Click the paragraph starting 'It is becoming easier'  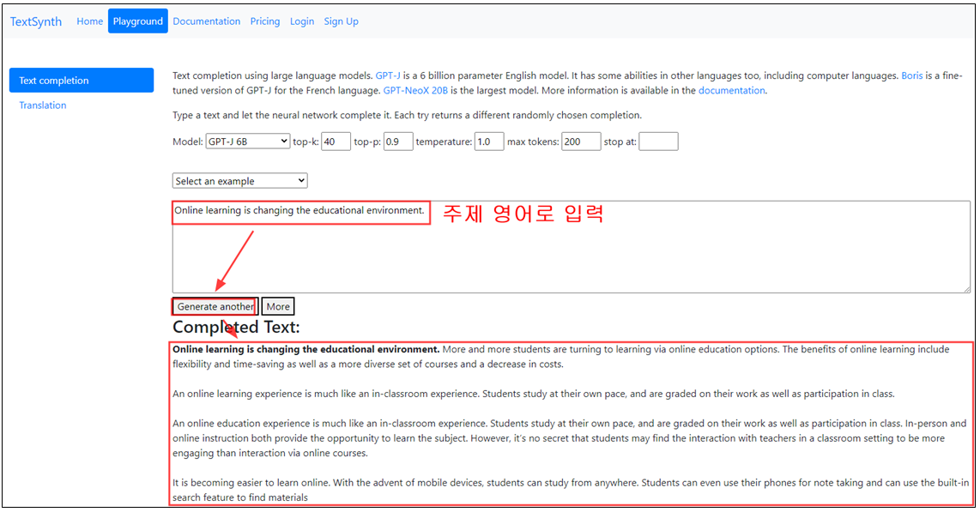(x=571, y=491)
